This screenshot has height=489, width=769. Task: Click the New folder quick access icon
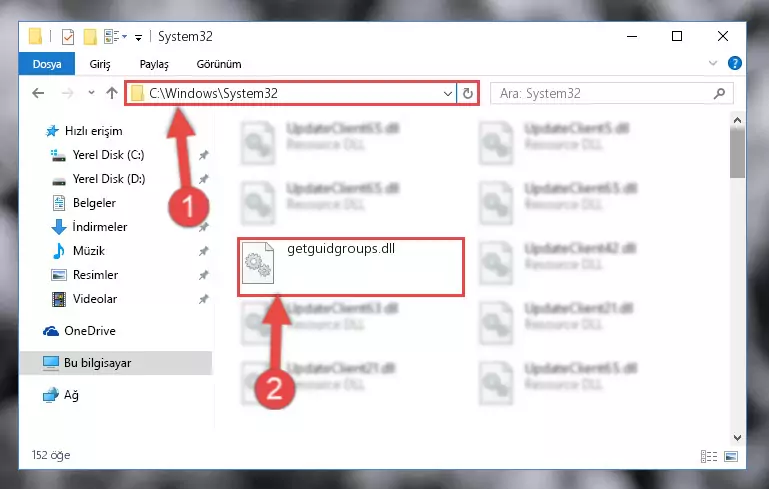tap(90, 37)
